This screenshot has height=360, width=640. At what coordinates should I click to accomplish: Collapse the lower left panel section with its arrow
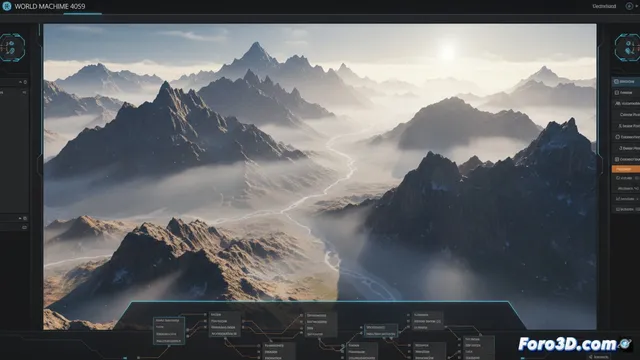tap(20, 218)
